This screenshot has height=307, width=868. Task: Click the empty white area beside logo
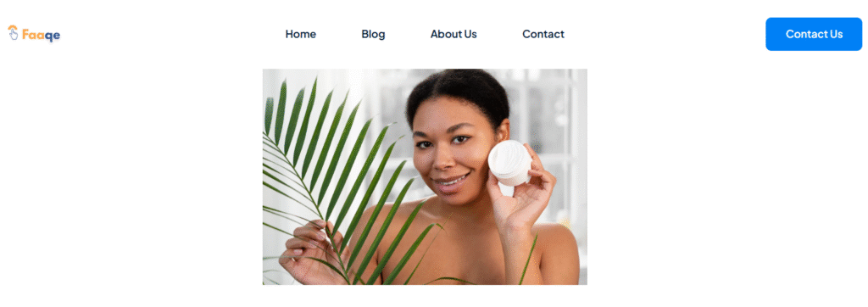point(166,34)
